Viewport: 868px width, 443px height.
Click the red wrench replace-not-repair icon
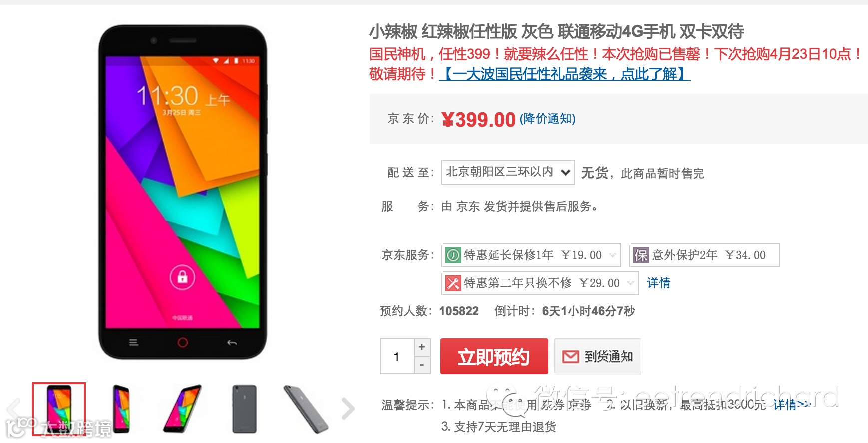point(453,283)
